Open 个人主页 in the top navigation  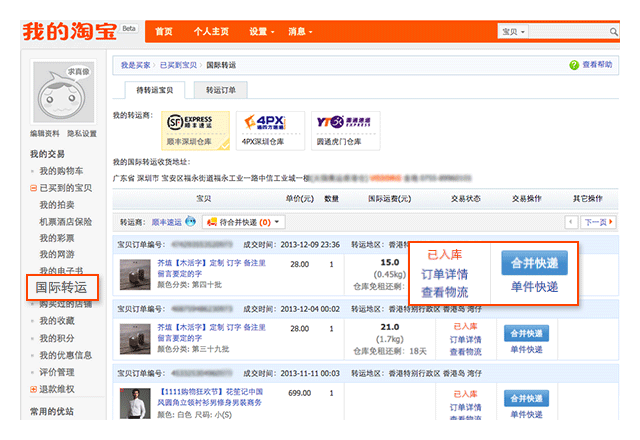pyautogui.click(x=211, y=31)
